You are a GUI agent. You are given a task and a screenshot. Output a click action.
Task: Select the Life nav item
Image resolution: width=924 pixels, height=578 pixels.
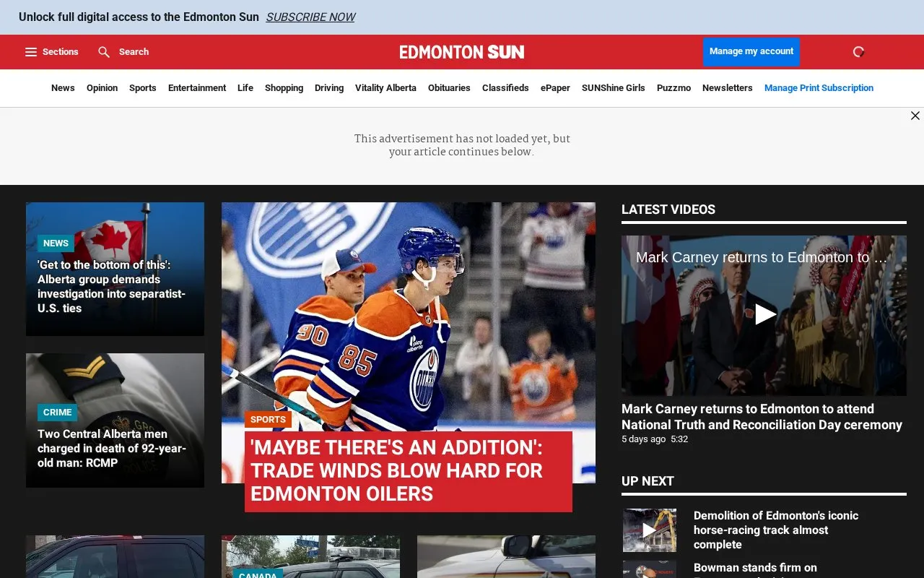[x=245, y=88]
